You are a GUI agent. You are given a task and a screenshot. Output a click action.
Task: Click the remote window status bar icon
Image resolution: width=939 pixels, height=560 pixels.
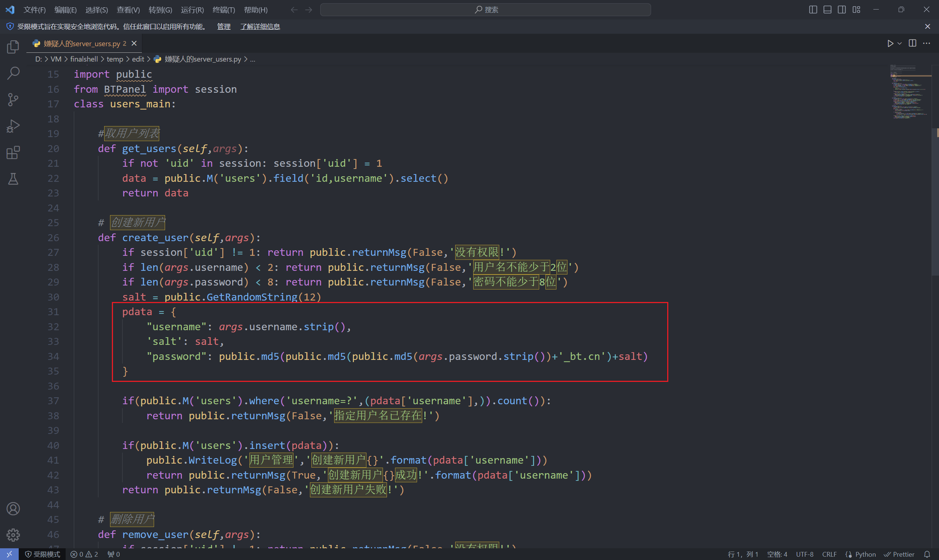point(10,554)
